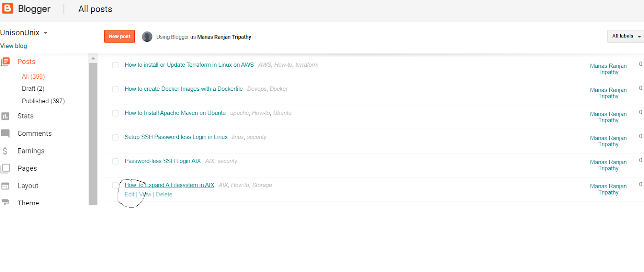Click author name on Password-less SSH AIX row
Screen dimensions: 644x272
point(608,166)
